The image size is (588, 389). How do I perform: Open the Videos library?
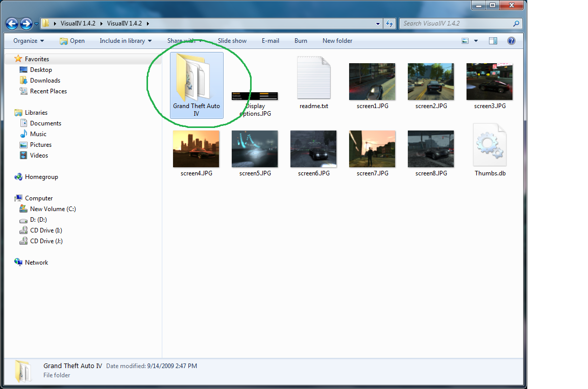pos(39,155)
